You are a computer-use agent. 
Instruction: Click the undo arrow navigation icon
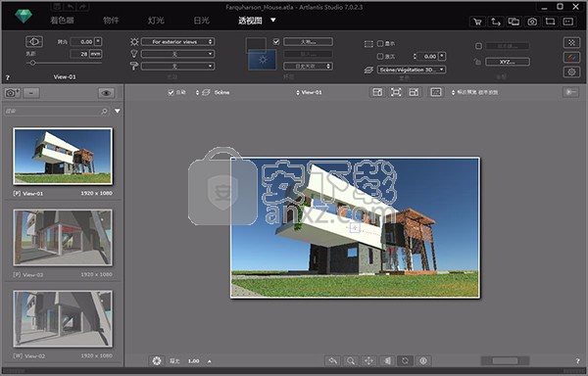[x=332, y=360]
